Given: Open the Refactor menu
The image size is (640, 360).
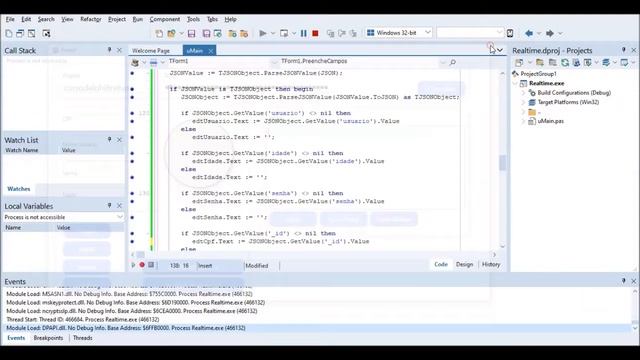Looking at the screenshot, I should [91, 19].
